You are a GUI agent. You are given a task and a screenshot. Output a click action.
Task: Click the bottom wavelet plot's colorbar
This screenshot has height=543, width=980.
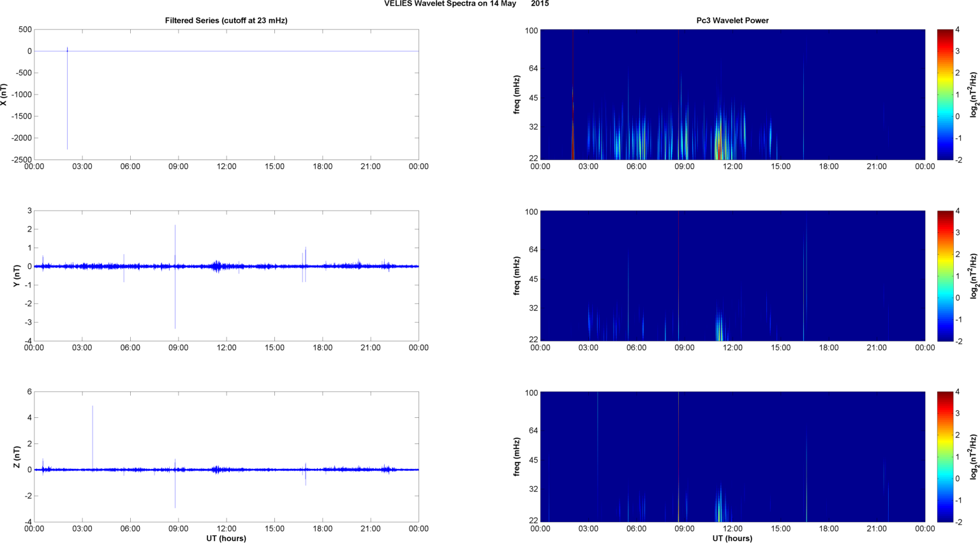click(946, 457)
